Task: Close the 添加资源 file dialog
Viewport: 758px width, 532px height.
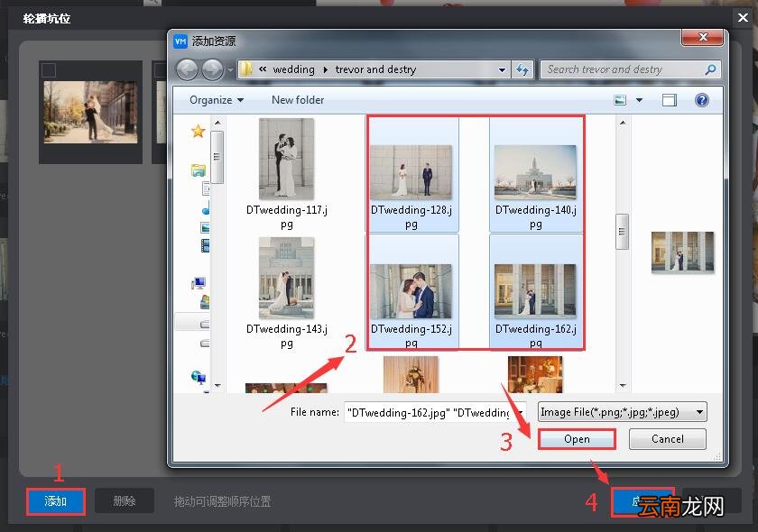Action: (702, 37)
